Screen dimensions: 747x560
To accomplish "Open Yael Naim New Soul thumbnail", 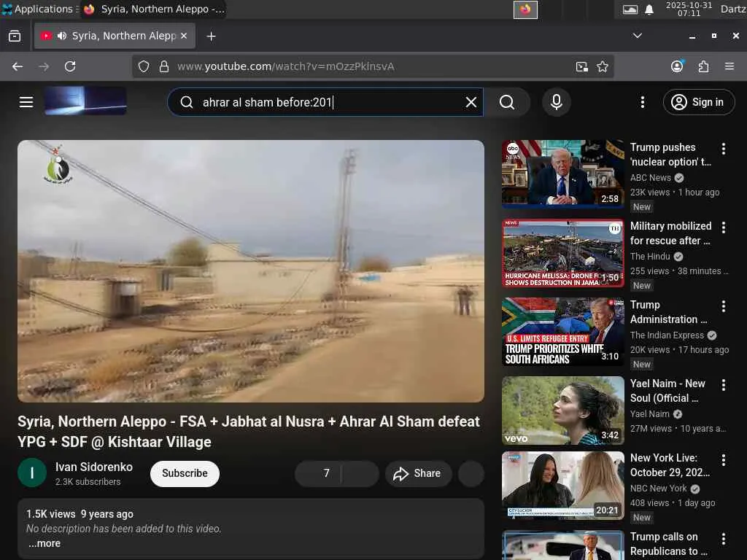I will pos(562,411).
